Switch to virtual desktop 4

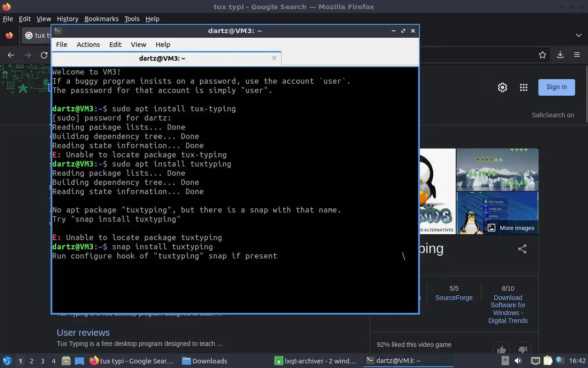click(x=53, y=361)
